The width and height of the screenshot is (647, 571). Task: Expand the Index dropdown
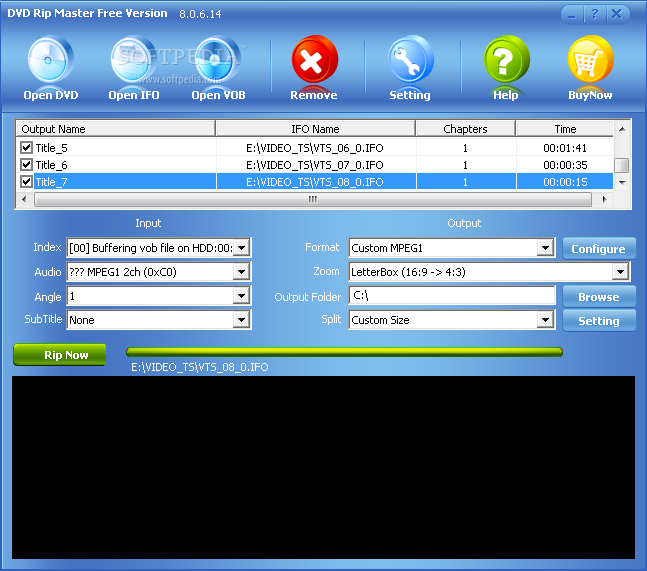(x=242, y=248)
